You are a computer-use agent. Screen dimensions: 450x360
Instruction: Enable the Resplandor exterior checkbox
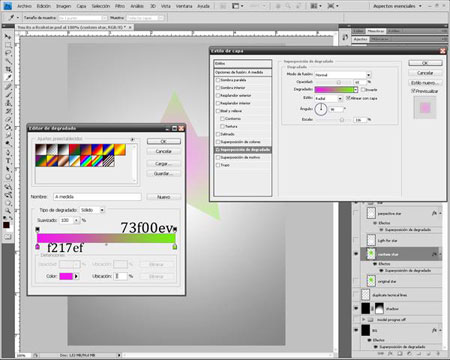click(x=218, y=95)
